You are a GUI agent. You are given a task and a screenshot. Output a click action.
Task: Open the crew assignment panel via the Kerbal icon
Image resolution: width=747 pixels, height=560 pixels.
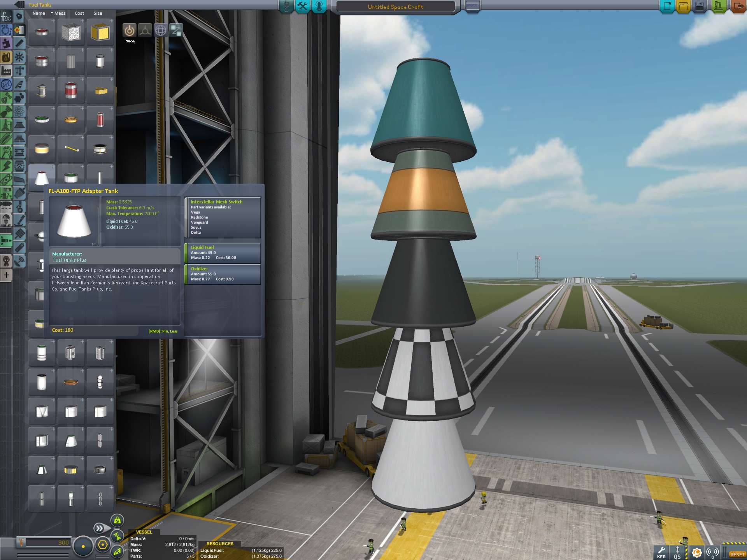click(x=318, y=6)
